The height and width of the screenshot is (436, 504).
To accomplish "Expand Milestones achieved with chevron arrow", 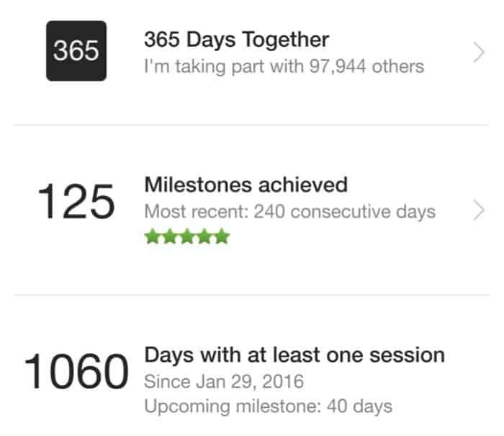I will tap(479, 210).
